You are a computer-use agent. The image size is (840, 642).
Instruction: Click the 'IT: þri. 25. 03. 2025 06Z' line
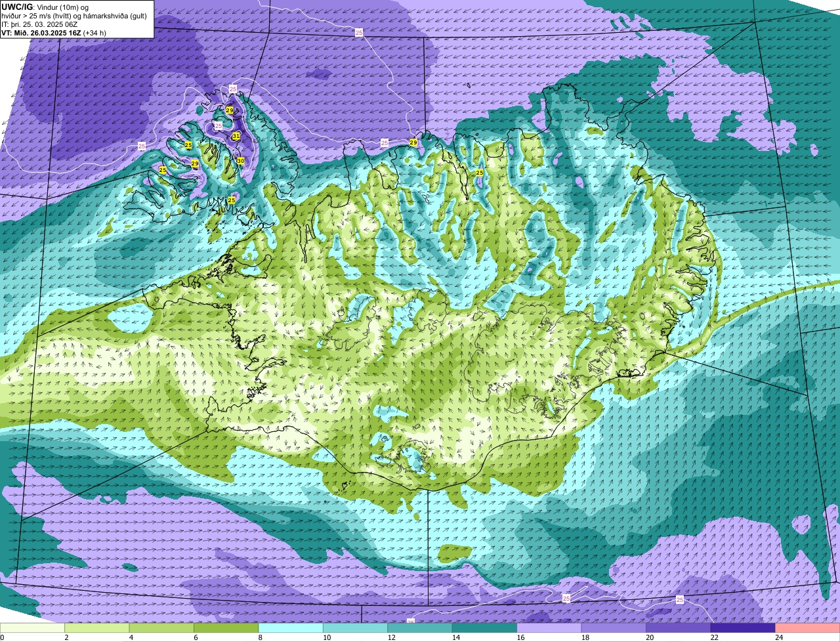pos(40,24)
